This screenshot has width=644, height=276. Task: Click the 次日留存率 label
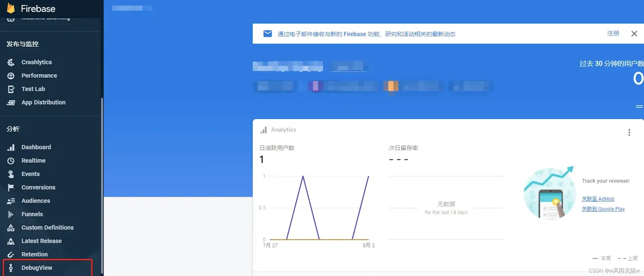click(403, 148)
